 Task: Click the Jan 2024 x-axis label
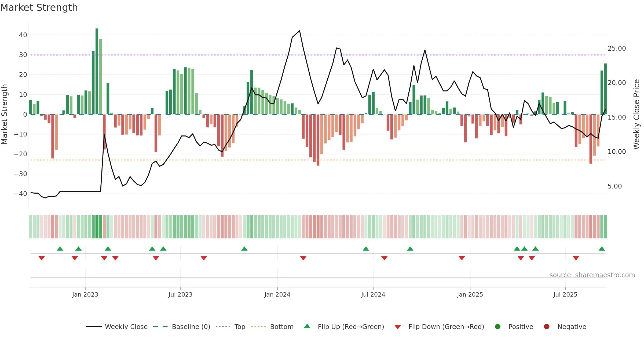277,294
